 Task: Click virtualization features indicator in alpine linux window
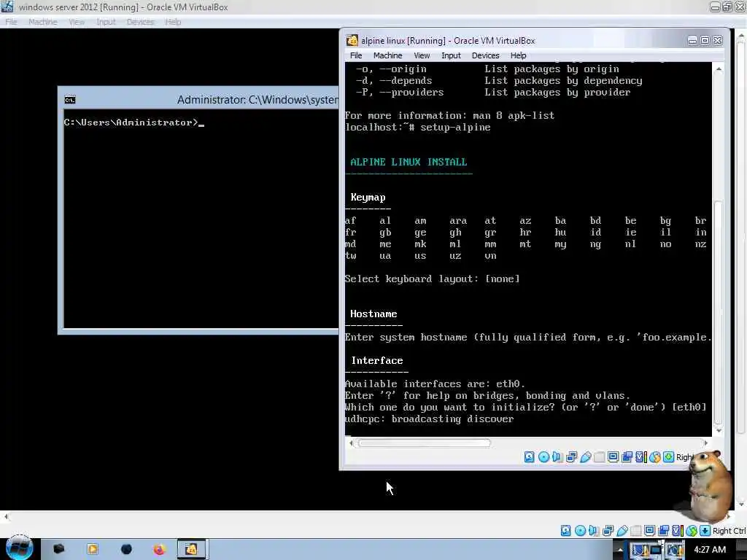pos(640,457)
